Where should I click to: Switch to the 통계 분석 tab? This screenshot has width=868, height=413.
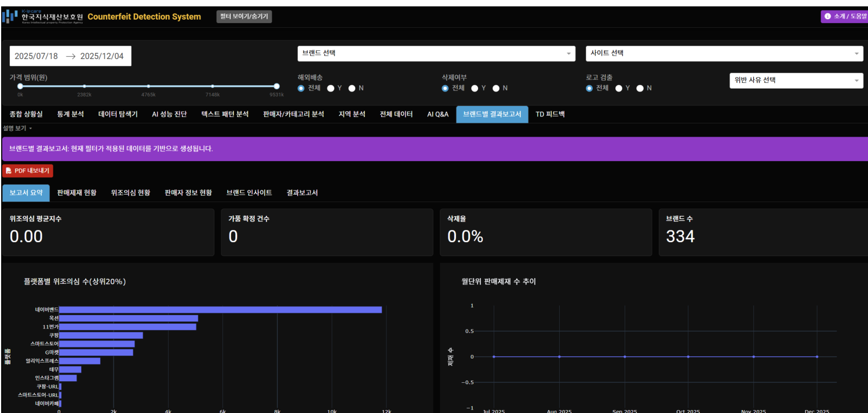pos(70,114)
